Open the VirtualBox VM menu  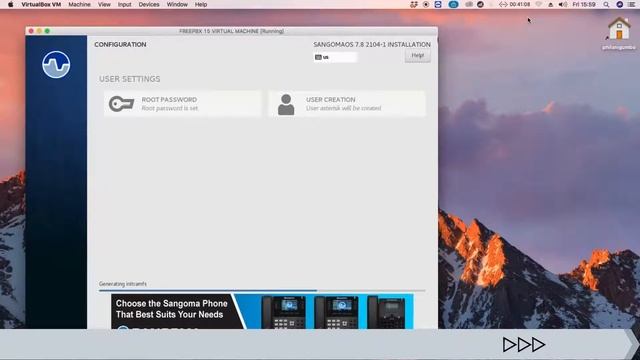click(x=41, y=4)
